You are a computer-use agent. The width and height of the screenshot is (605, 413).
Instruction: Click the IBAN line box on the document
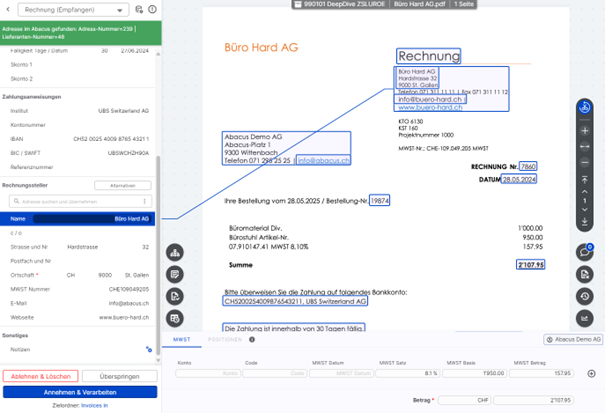pyautogui.click(x=295, y=301)
